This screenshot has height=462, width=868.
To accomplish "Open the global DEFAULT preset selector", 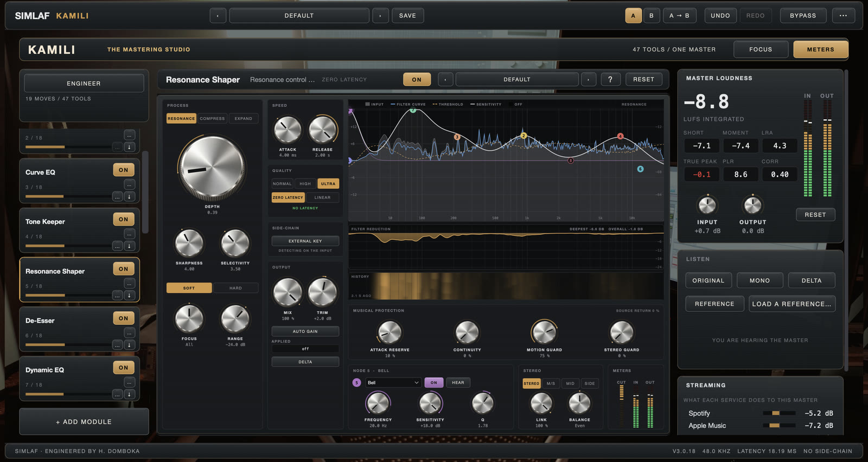I will [299, 16].
